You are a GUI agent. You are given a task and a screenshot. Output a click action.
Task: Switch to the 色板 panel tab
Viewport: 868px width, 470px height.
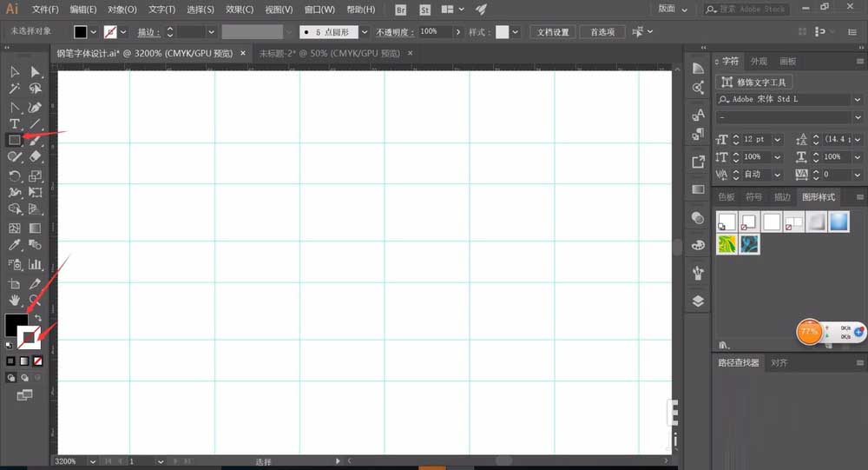(727, 196)
